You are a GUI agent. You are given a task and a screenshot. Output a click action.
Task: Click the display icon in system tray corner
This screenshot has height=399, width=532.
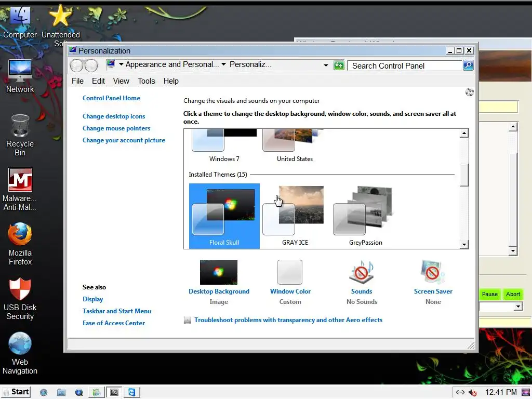tap(526, 393)
